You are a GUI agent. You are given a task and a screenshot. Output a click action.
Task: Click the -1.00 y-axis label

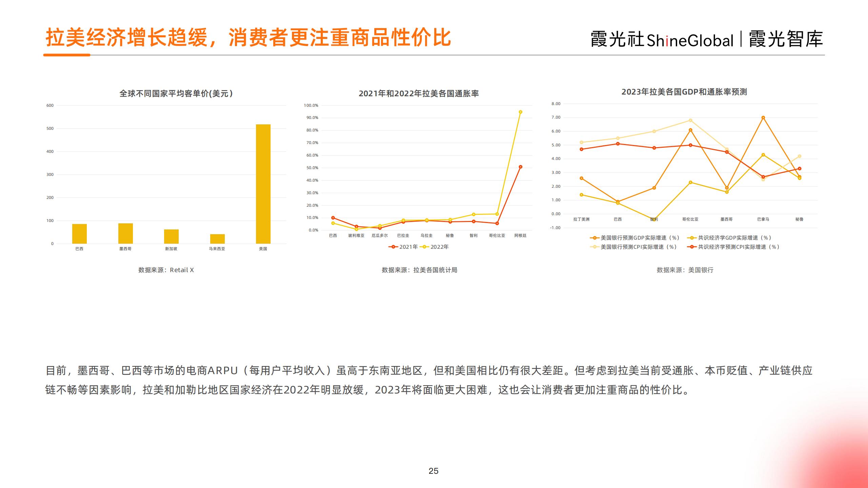(x=555, y=228)
